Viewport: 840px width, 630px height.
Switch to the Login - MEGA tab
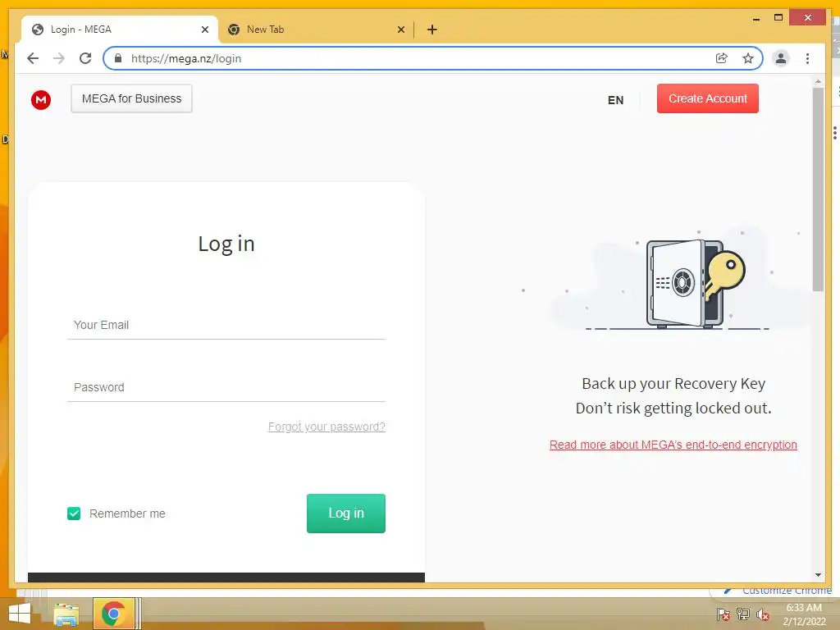tap(120, 30)
